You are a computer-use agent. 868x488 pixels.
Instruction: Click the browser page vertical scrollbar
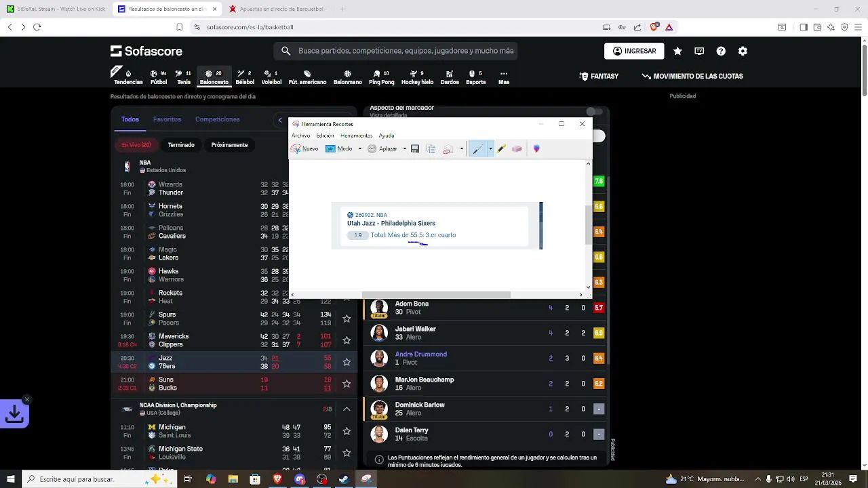(865, 69)
